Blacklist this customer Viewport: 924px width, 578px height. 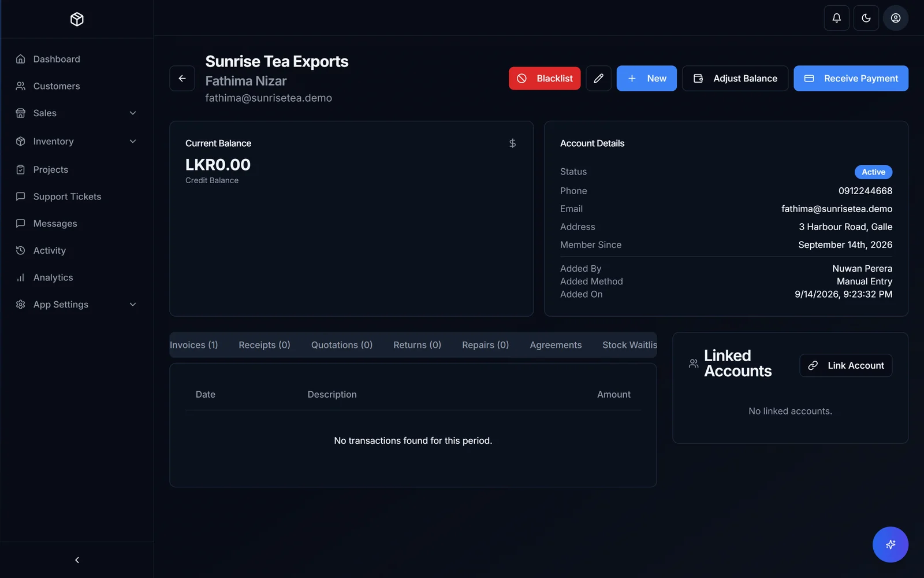(x=544, y=78)
